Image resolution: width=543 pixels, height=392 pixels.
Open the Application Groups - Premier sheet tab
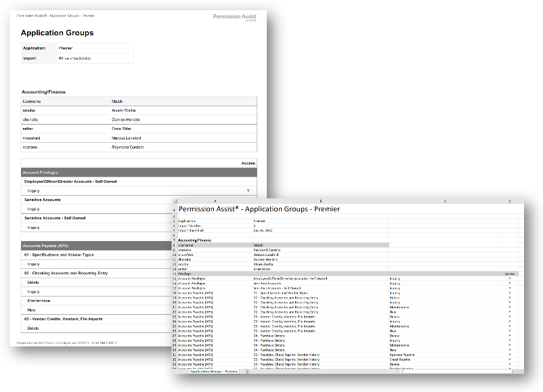(213, 372)
